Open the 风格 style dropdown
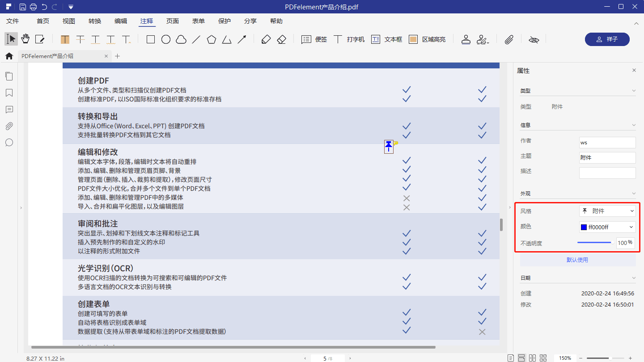644x362 pixels. [x=607, y=211]
